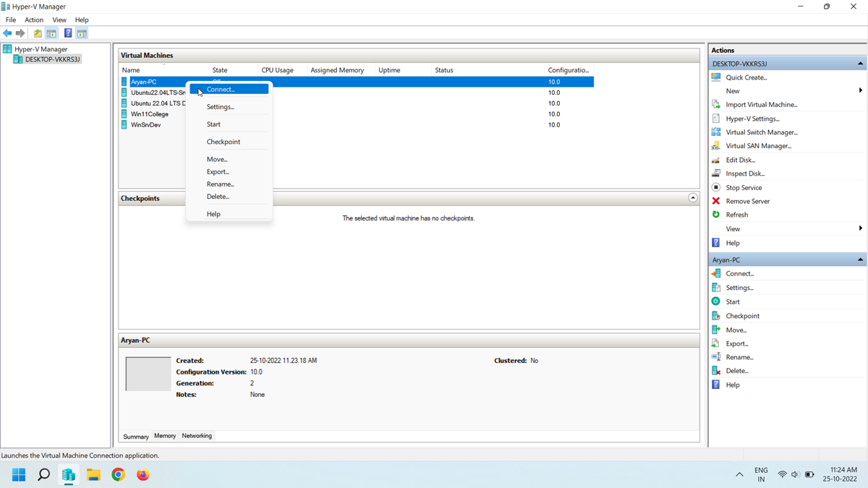Switch to the Networking tab
The image size is (868, 488).
197,436
